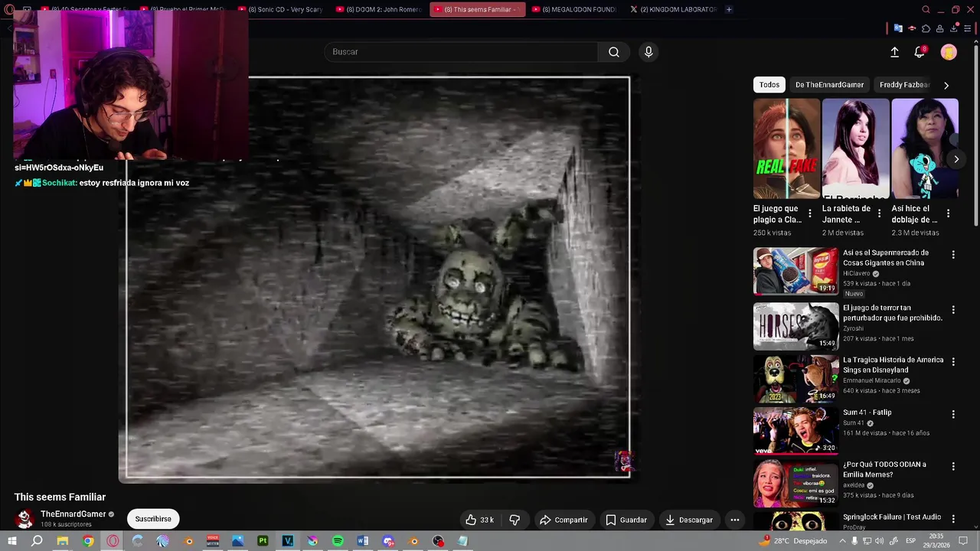
Task: Select the 'Freddy Fazbear' filter chip
Action: click(905, 85)
